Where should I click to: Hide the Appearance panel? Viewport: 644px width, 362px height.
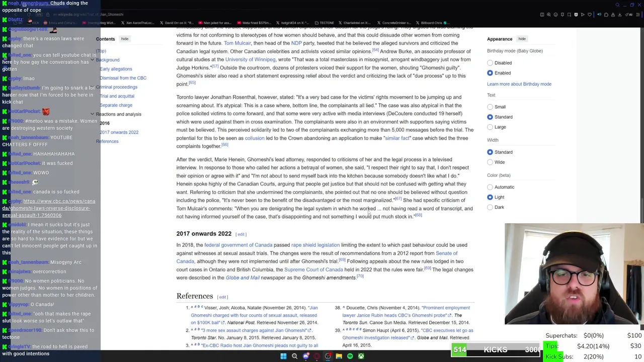[522, 39]
